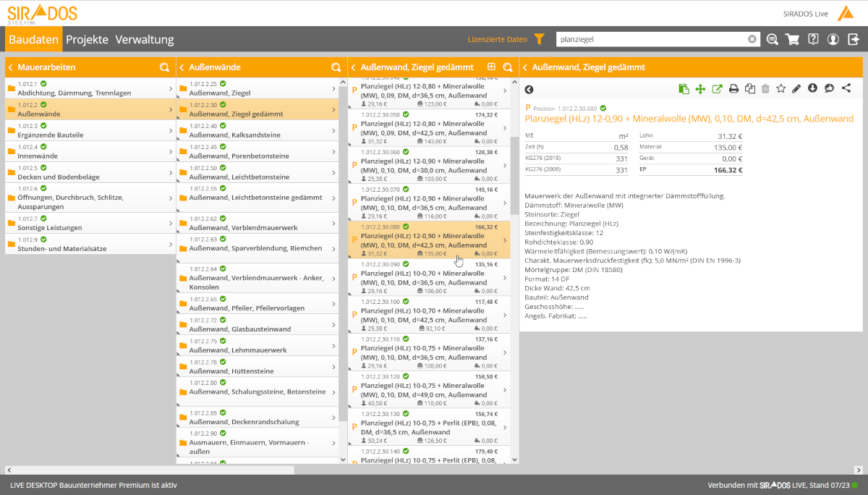Click the green move arrows icon
Image resolution: width=868 pixels, height=495 pixels.
pos(700,89)
